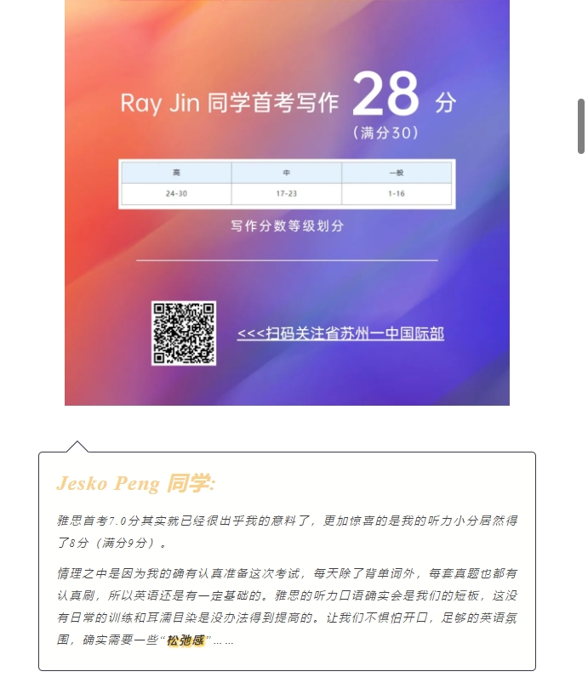Viewport: 588px width, 700px height.
Task: Click the Ray Jin 同学首考写作 title text
Action: pyautogui.click(x=230, y=103)
